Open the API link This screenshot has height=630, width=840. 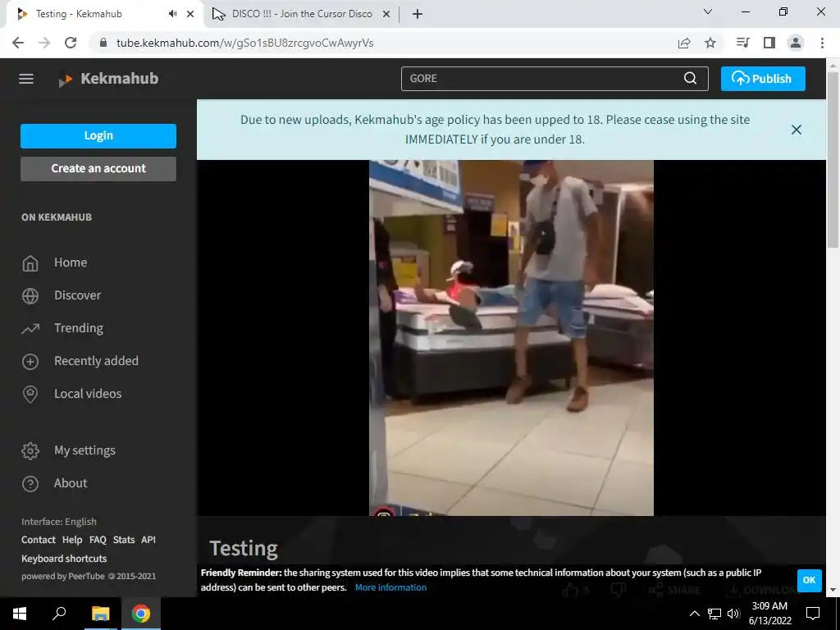click(x=148, y=540)
